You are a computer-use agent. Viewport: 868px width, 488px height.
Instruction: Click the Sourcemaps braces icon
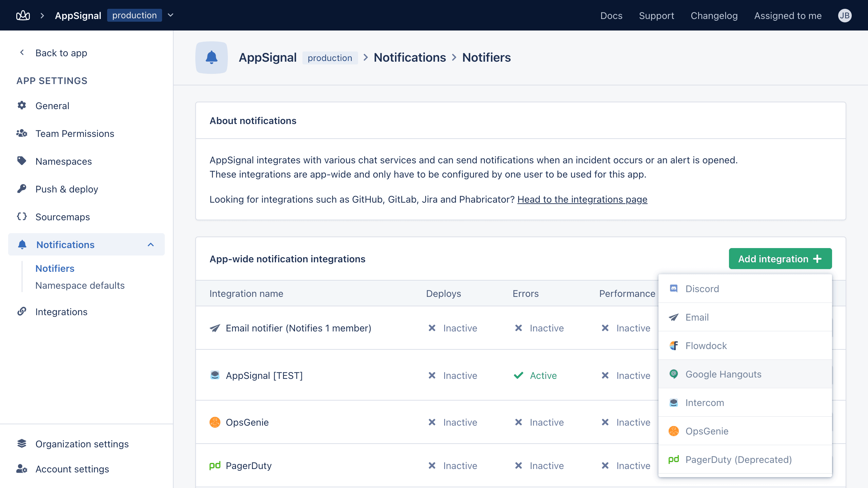[22, 217]
